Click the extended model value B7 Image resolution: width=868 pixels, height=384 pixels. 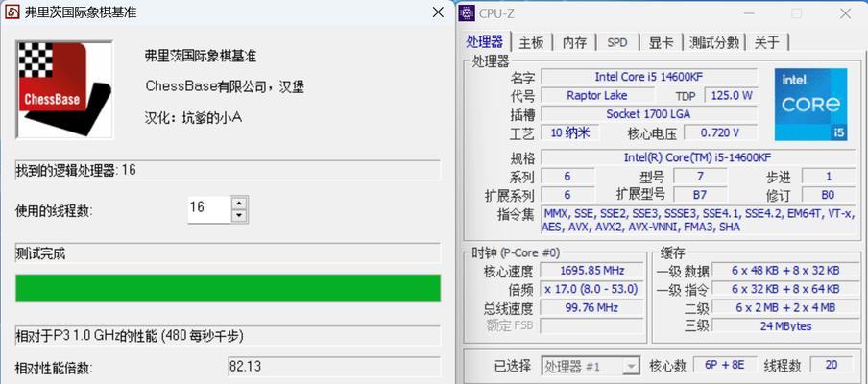(x=700, y=194)
